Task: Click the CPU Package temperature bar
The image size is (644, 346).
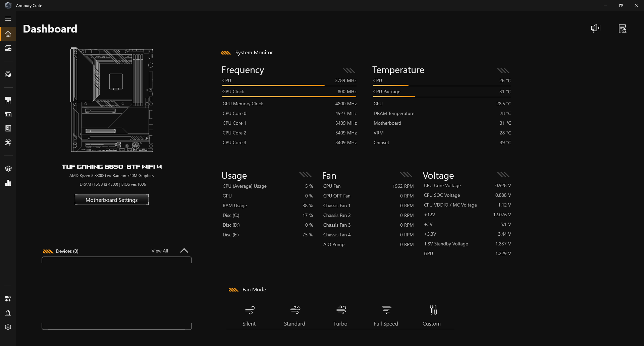Action: tap(442, 97)
